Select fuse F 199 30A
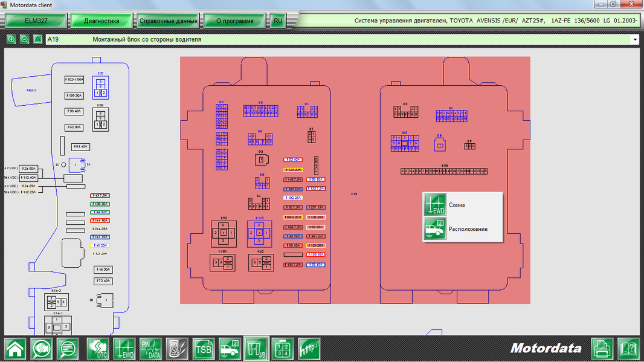Viewport: 644px width, 362px height. 74,95
